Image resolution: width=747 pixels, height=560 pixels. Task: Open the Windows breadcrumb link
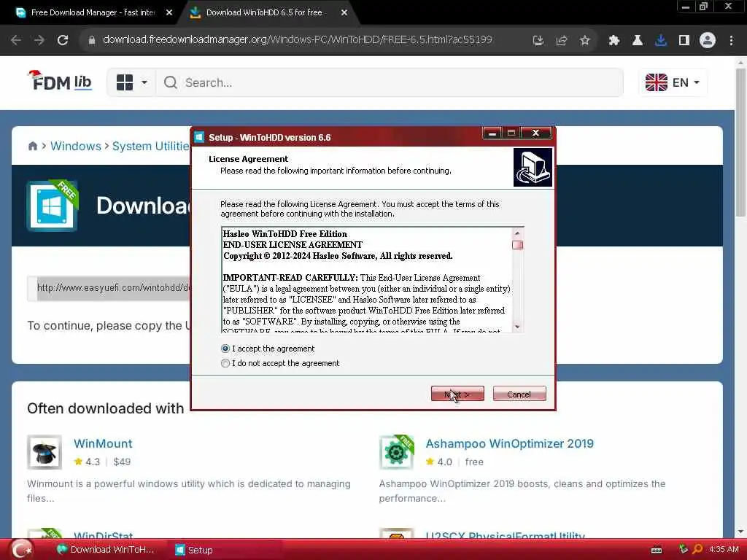[76, 146]
